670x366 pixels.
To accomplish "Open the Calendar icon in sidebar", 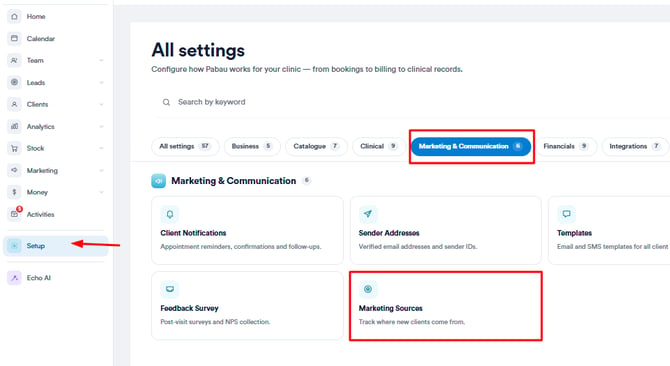I will [x=14, y=38].
